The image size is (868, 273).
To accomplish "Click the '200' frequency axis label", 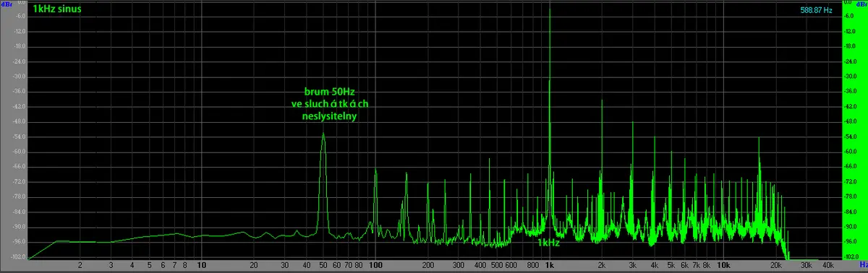I will point(427,265).
